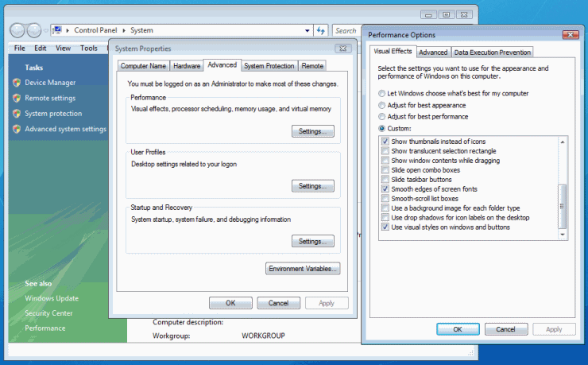
Task: Enable Show window contents while dragging
Action: (385, 161)
